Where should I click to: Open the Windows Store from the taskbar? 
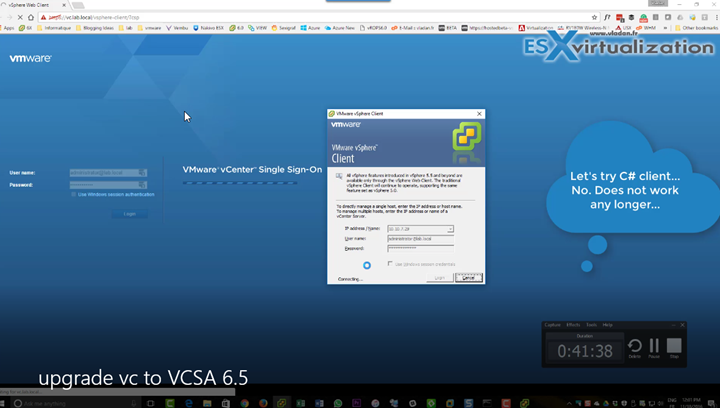(225, 403)
